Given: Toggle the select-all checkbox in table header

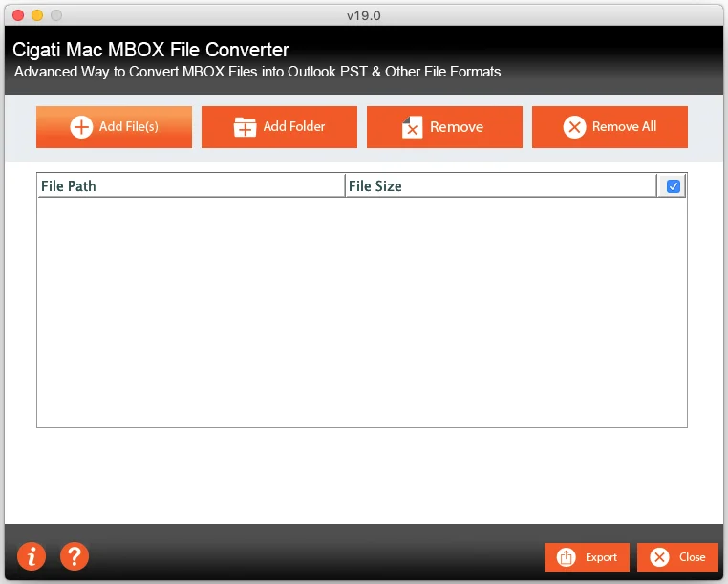Looking at the screenshot, I should click(673, 186).
